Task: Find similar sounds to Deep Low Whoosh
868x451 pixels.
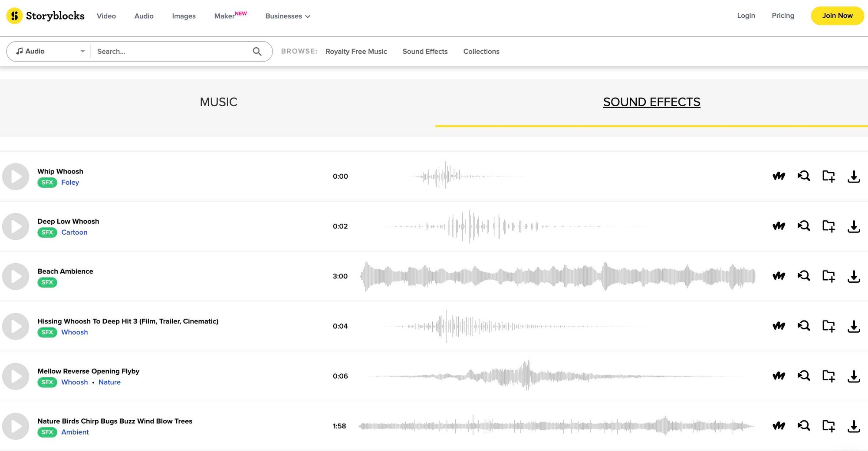Action: click(804, 226)
